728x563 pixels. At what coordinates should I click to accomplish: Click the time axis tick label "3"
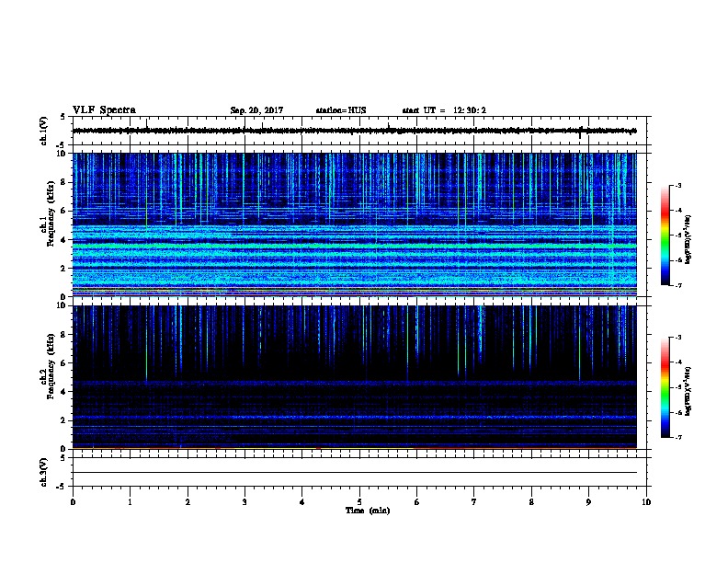245,502
